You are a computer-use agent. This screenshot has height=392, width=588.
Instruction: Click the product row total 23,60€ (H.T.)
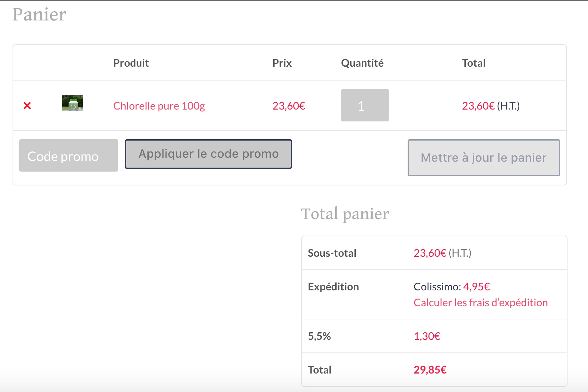point(490,106)
